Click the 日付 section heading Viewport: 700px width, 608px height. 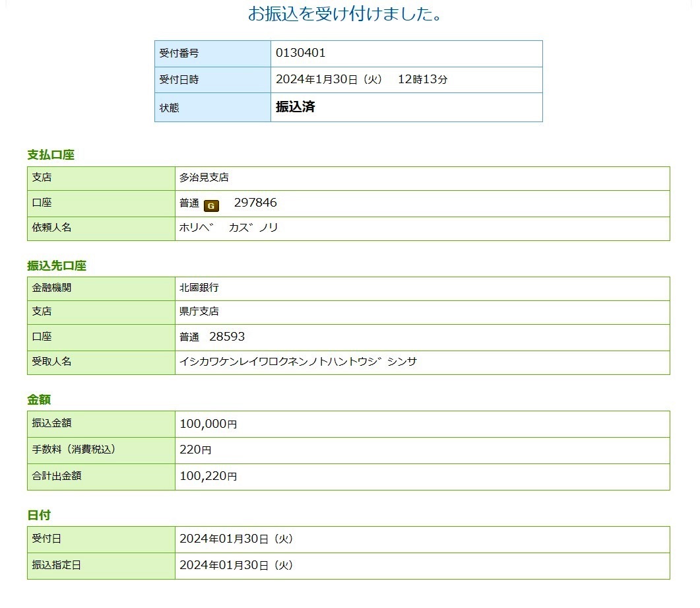39,515
